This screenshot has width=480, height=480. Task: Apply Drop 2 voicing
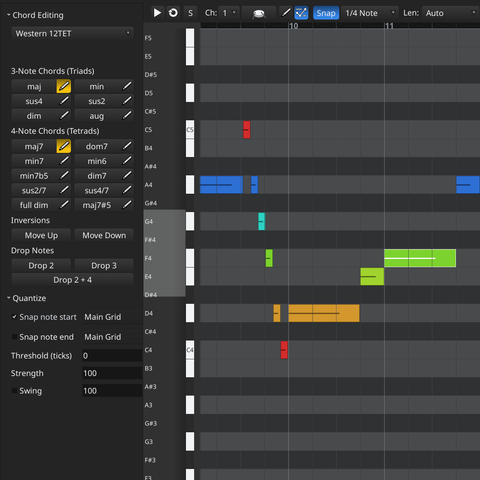pos(41,266)
